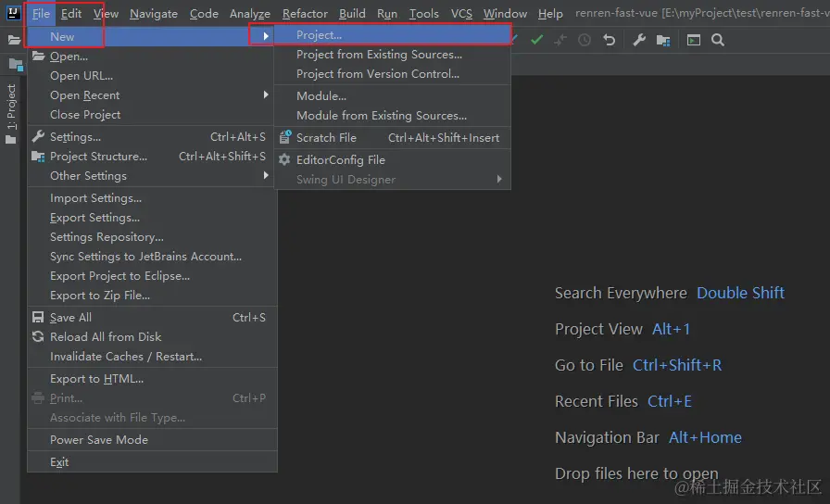Click Run Anything toolbar window icon

tap(694, 40)
